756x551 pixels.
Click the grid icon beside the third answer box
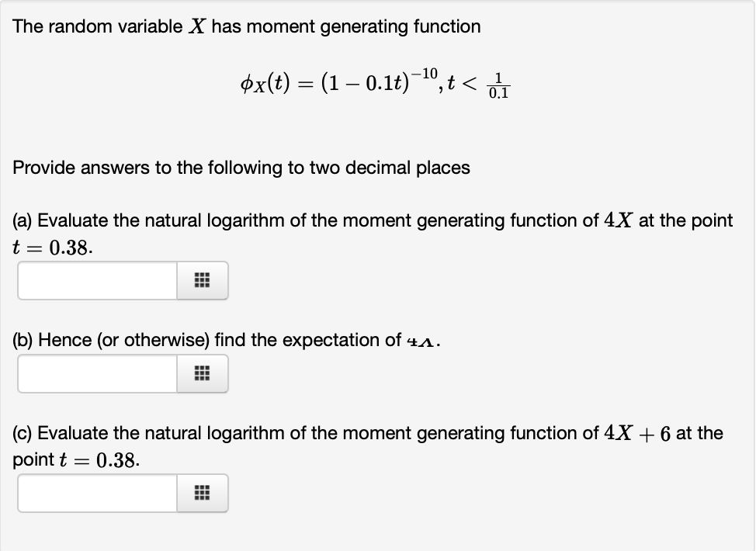tap(202, 493)
